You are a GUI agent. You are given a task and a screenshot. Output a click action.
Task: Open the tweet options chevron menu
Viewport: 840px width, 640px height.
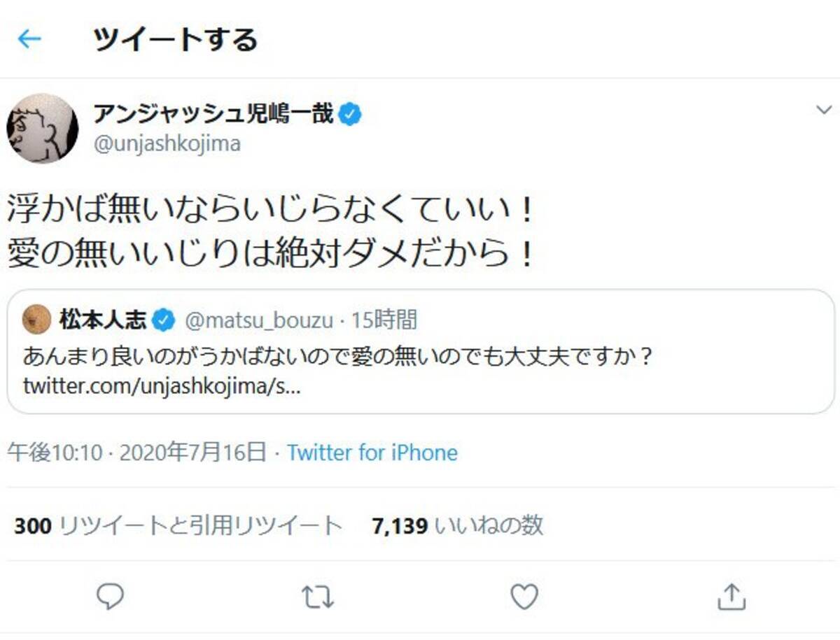[x=824, y=110]
